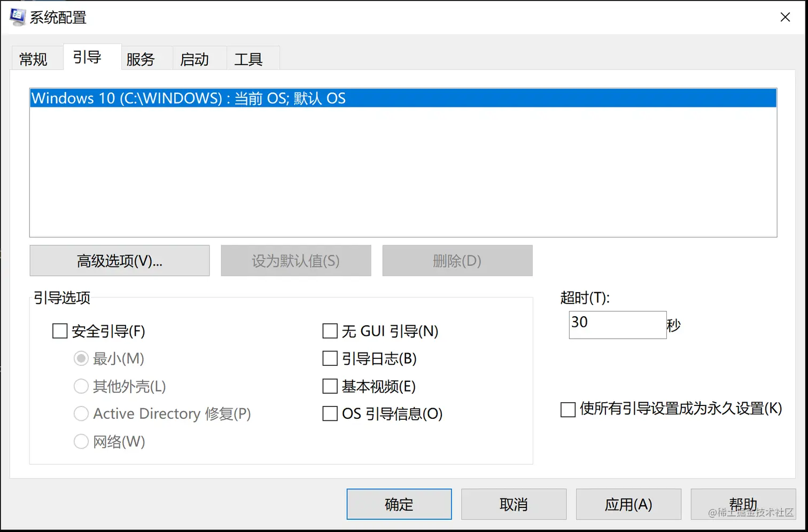Click the 取消 button
The height and width of the screenshot is (532, 808).
tap(514, 504)
